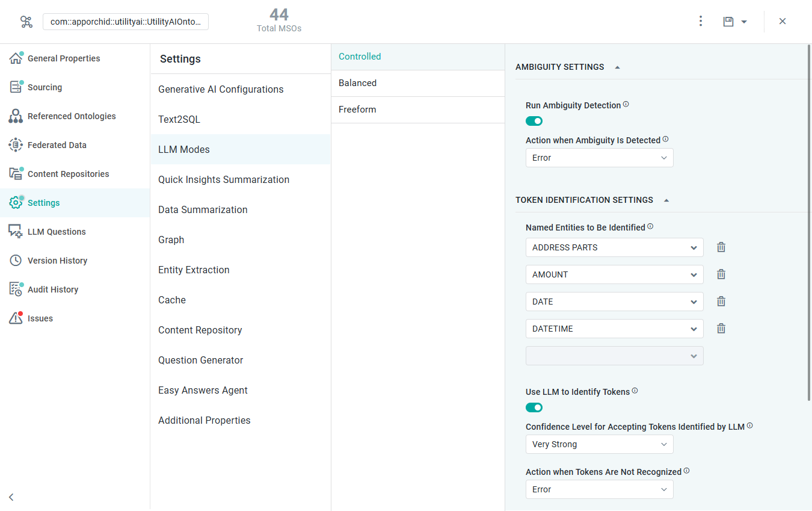Toggle Run Ambiguity Detection switch
The image size is (812, 511).
click(x=534, y=121)
